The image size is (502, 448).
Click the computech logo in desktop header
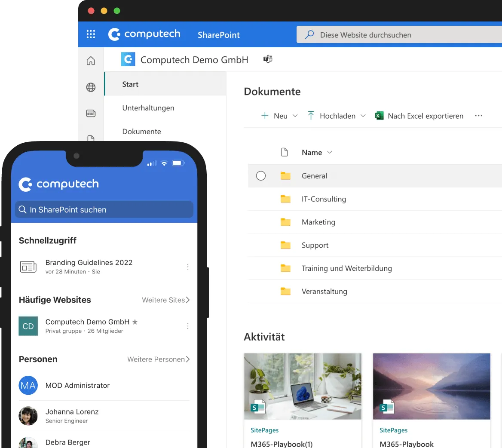144,34
